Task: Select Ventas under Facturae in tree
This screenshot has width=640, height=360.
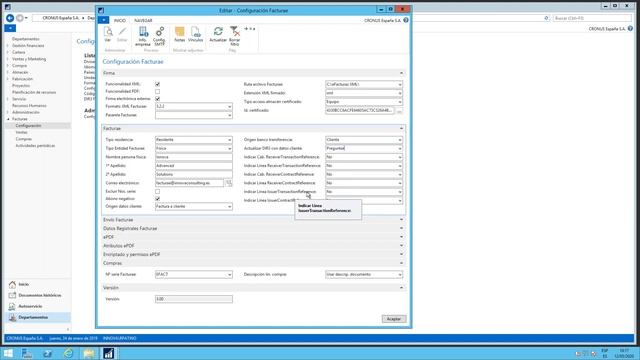Action: click(x=22, y=132)
